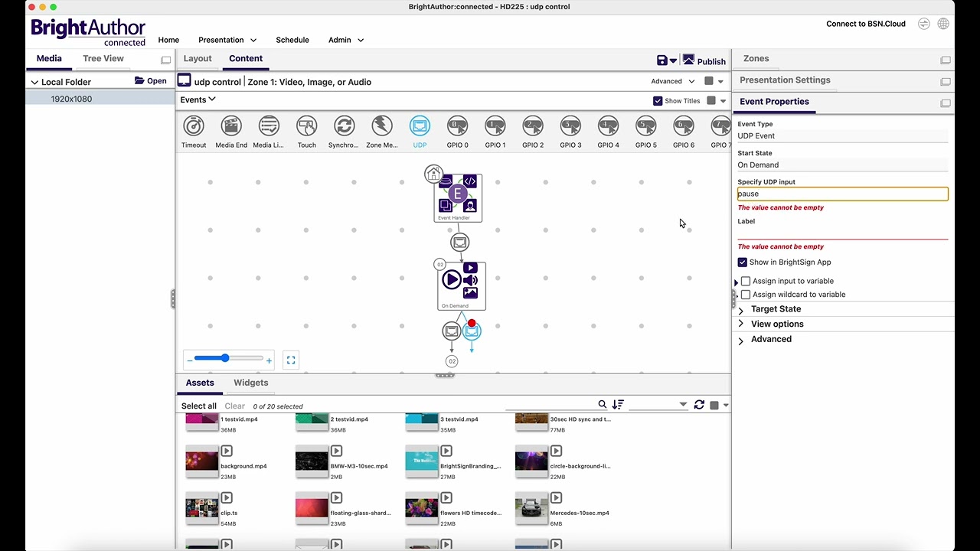Viewport: 980px width, 551px height.
Task: Toggle the Zones panel pop-out icon
Action: 946,60
